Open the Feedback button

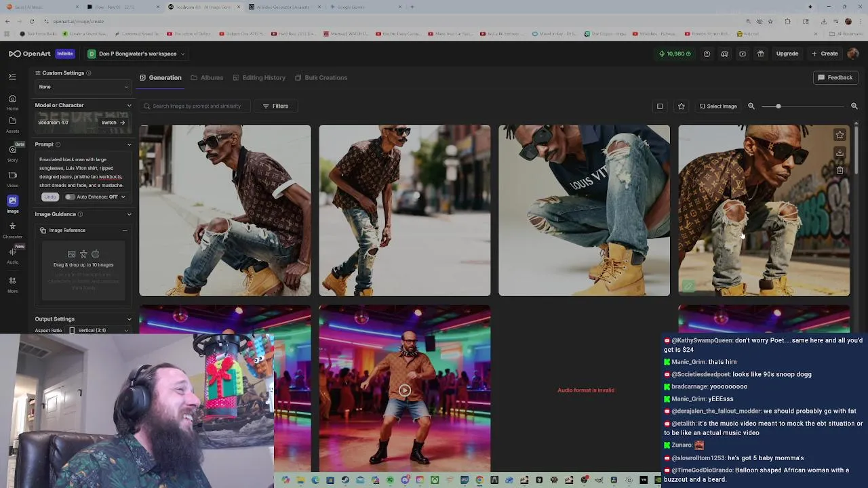pyautogui.click(x=835, y=78)
